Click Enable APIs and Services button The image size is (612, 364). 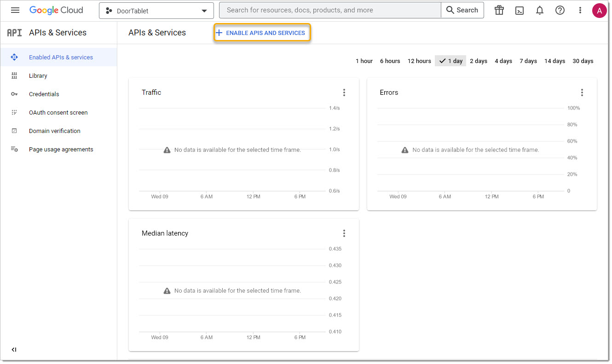coord(262,33)
